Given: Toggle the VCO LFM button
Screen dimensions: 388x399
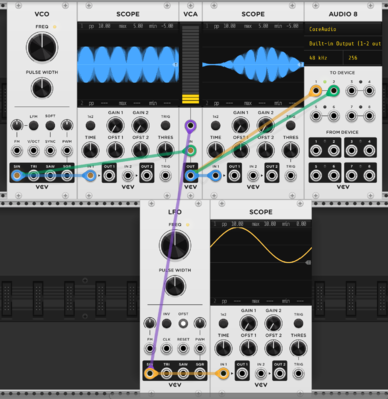Looking at the screenshot, I should (33, 126).
